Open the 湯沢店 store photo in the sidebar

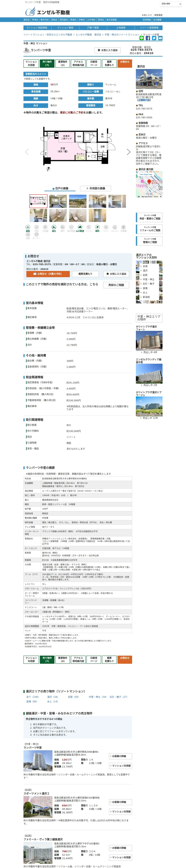149,79
